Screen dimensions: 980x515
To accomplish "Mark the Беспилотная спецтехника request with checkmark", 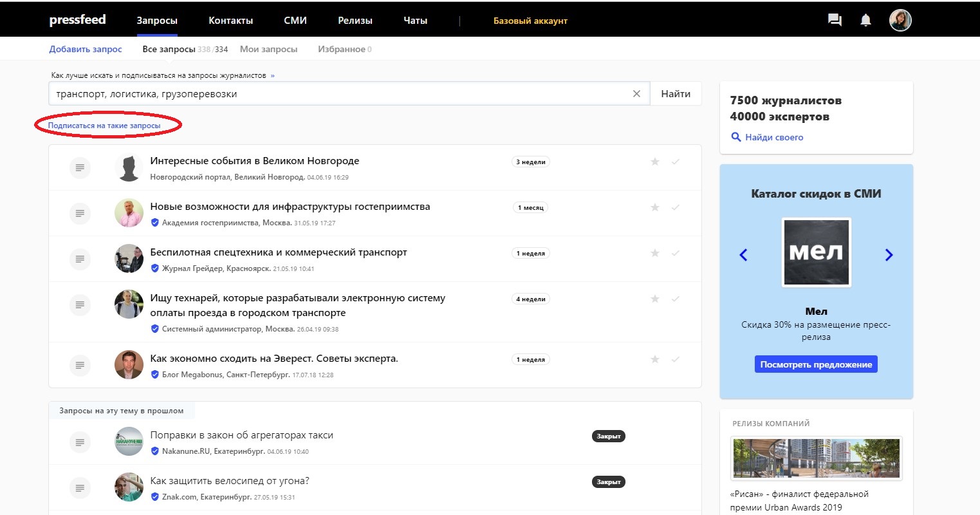I will point(675,253).
